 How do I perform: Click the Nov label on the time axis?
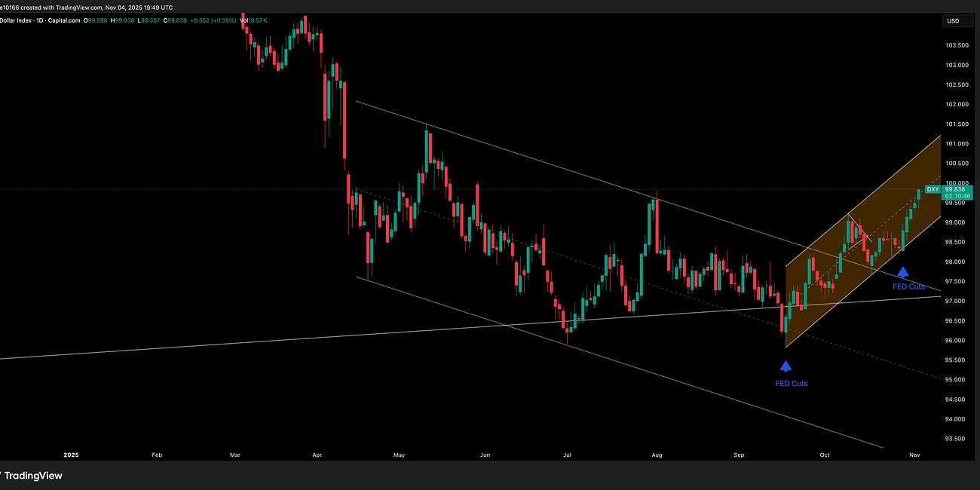914,455
